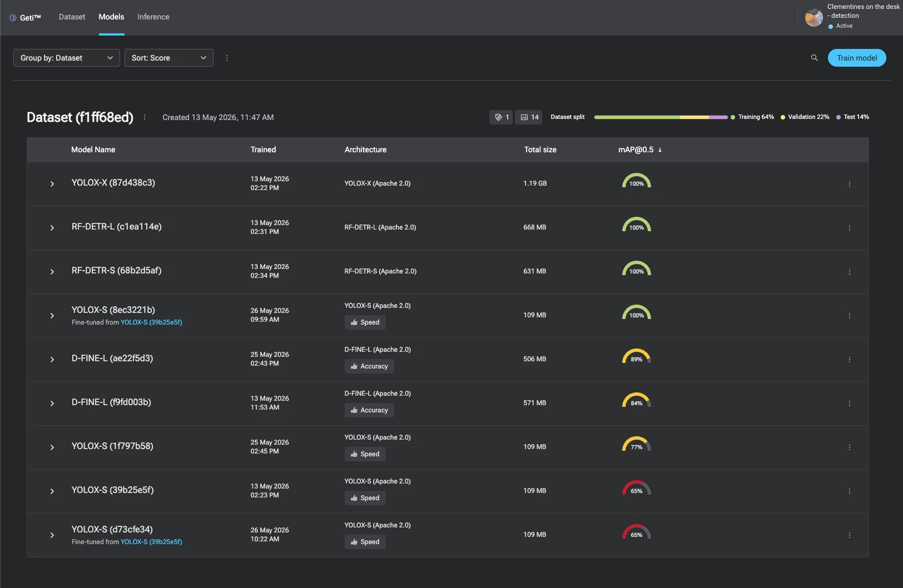Open the Group by: Dataset dropdown
Screen dimensions: 903x588
67,58
